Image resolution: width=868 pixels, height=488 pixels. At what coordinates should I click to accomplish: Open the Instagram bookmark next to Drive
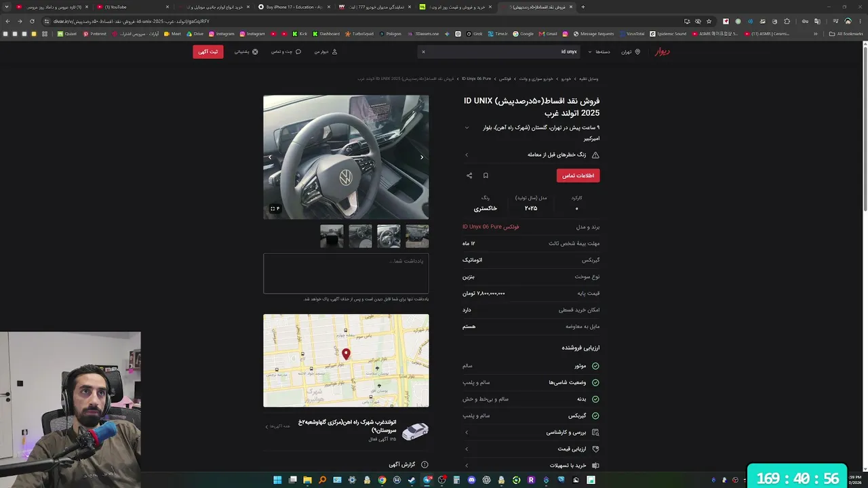[222, 34]
